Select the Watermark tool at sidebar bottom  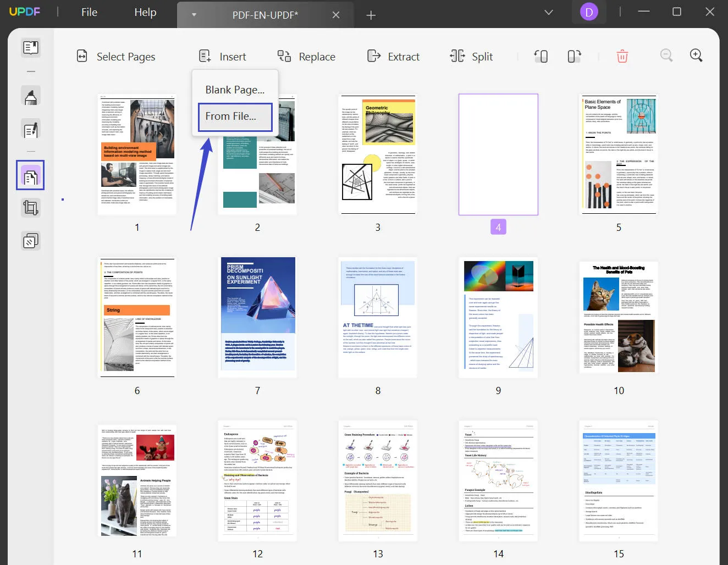point(30,240)
